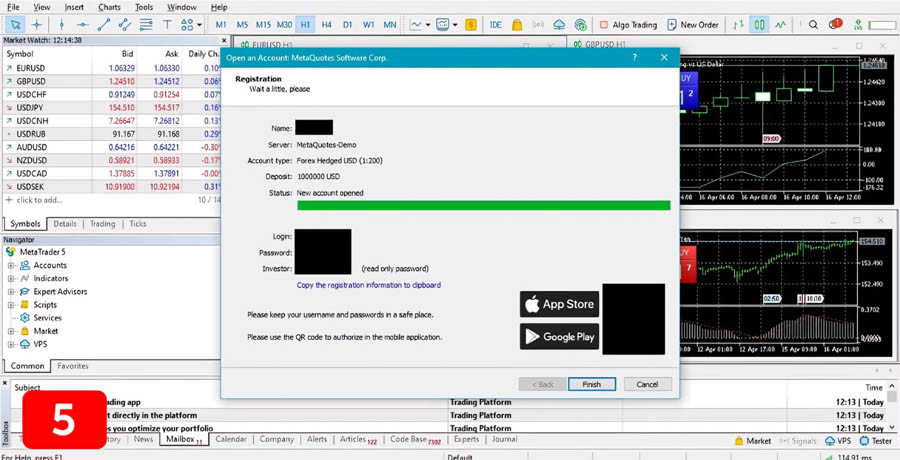
Task: Open the Code Base tab
Action: point(413,439)
